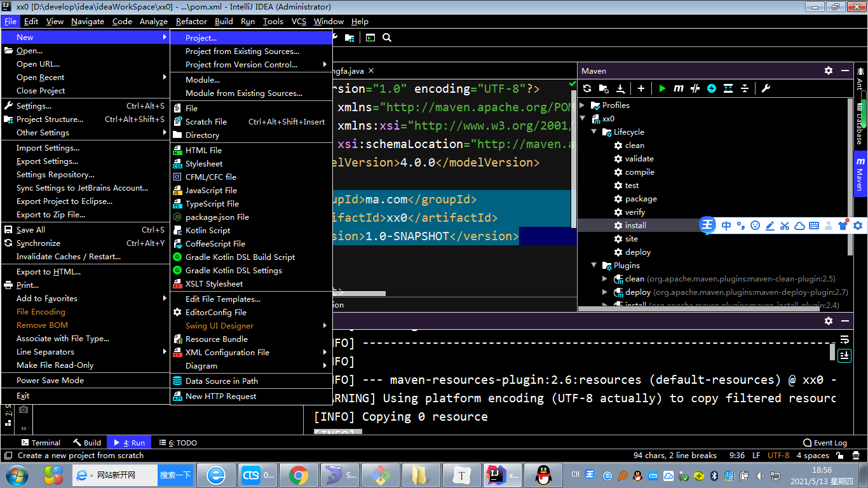The height and width of the screenshot is (488, 868).
Task: Click UTF-8 encoding in status bar
Action: [778, 455]
